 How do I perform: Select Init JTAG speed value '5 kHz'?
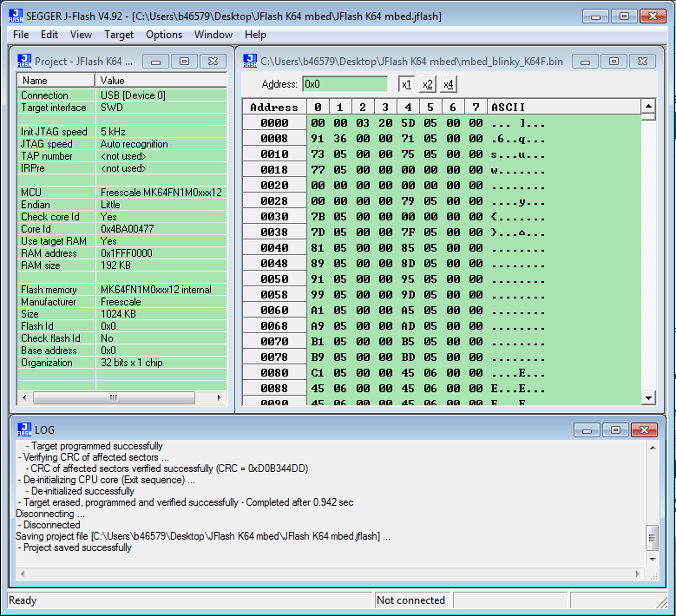click(113, 132)
